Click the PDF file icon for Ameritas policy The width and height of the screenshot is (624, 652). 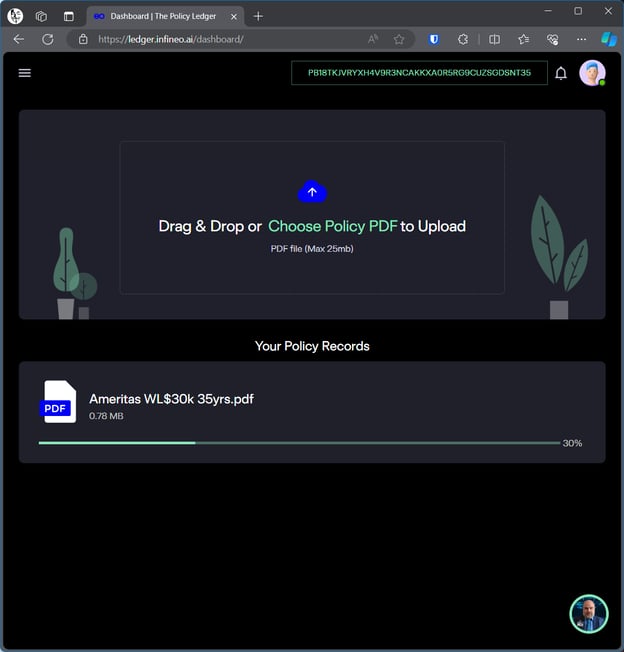click(58, 401)
